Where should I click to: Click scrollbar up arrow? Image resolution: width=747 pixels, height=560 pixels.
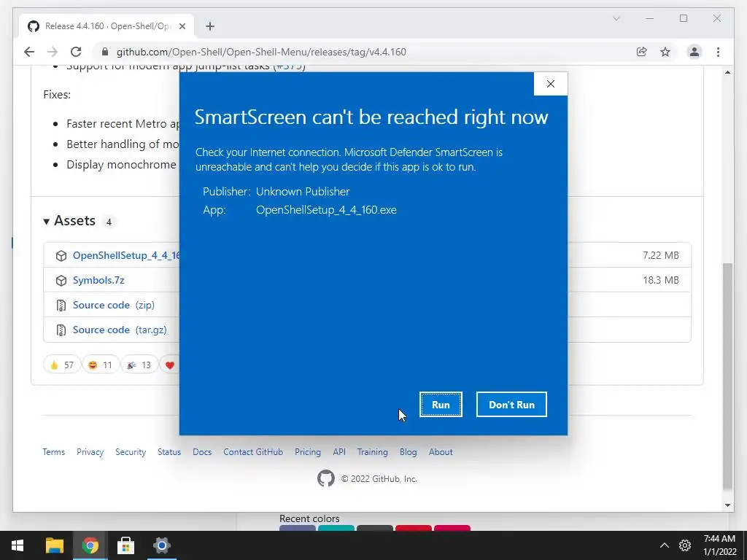click(x=727, y=72)
